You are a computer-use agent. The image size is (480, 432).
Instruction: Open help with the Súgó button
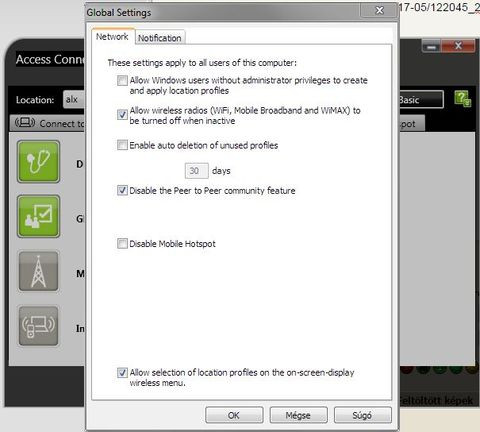(x=362, y=415)
